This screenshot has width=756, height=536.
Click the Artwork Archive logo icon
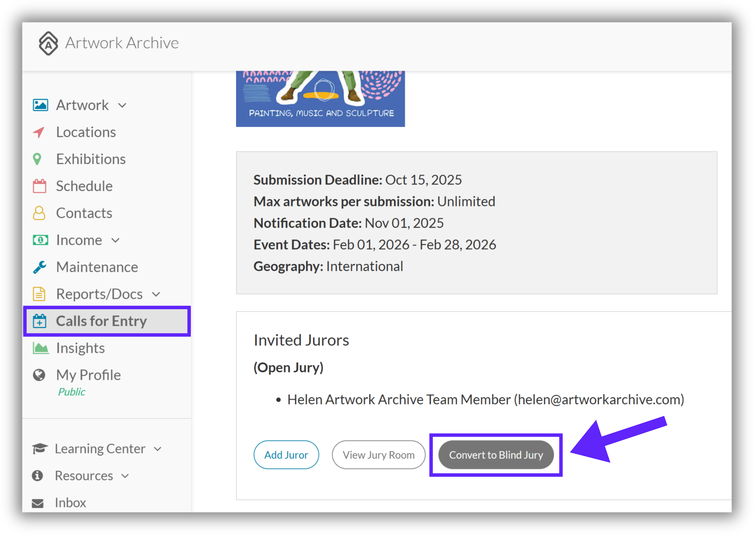pyautogui.click(x=48, y=43)
